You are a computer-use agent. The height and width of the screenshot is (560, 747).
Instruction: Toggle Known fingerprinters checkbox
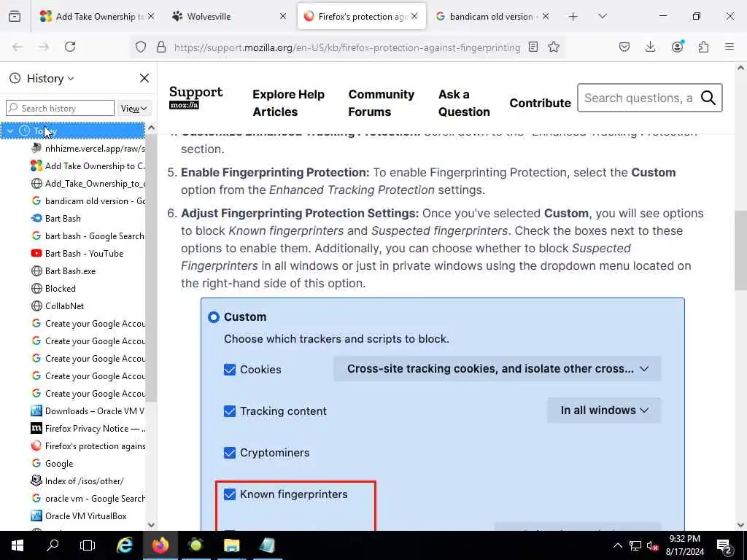(230, 494)
